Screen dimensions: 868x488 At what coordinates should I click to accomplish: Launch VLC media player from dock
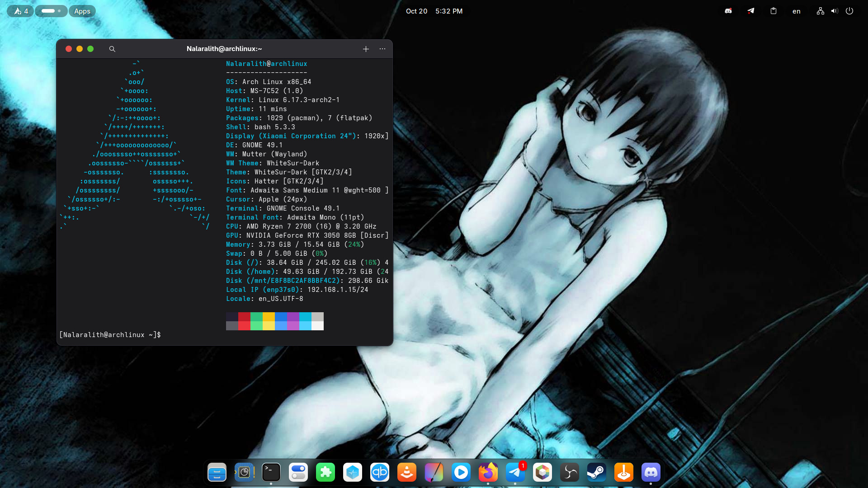pyautogui.click(x=406, y=473)
